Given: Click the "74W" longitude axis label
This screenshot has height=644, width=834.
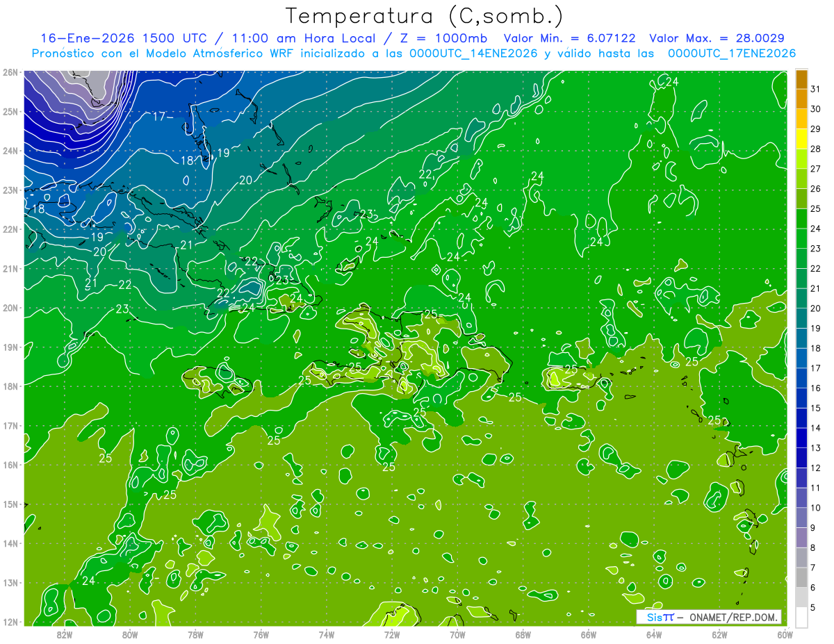Looking at the screenshot, I should point(327,634).
